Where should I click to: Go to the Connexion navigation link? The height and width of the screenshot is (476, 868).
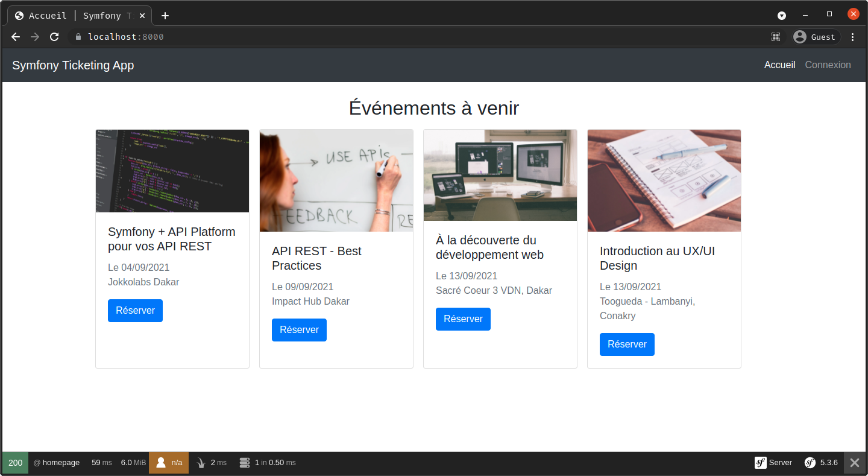828,65
